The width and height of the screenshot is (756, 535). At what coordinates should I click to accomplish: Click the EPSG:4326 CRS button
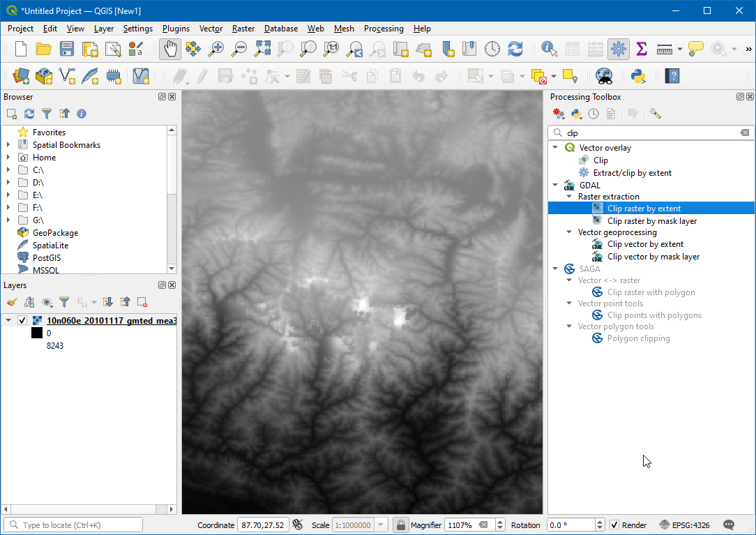pos(684,525)
